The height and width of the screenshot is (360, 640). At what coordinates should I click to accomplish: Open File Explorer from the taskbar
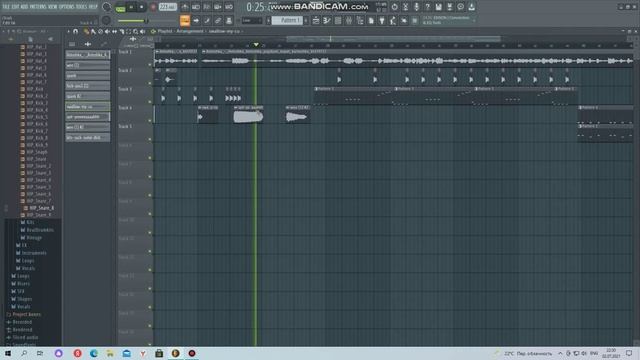tap(110, 353)
